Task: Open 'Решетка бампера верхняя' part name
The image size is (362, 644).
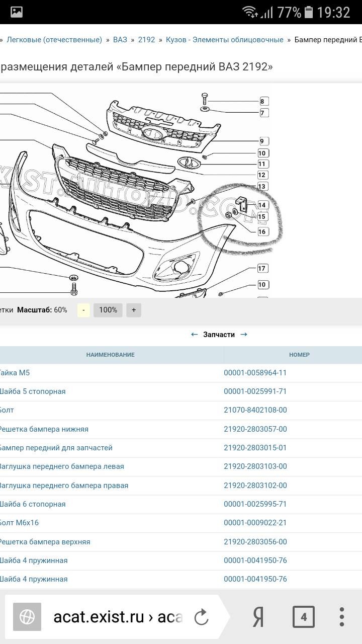Action: 45,542
